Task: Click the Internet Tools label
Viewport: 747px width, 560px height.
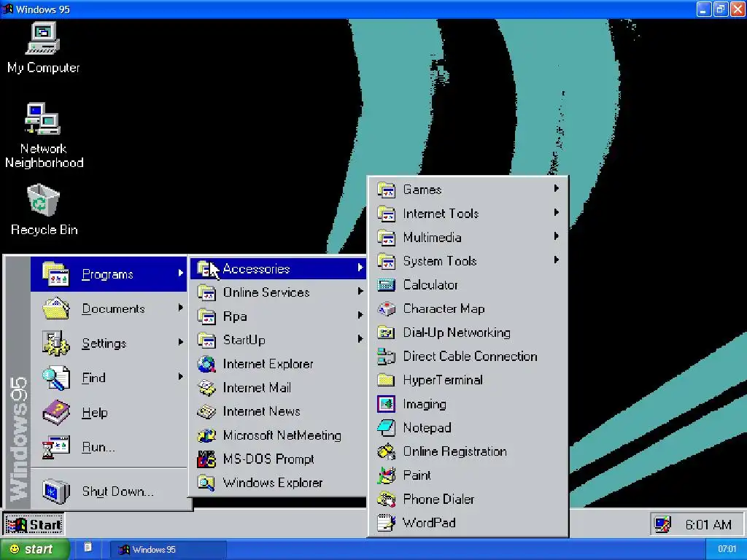Action: tap(441, 214)
